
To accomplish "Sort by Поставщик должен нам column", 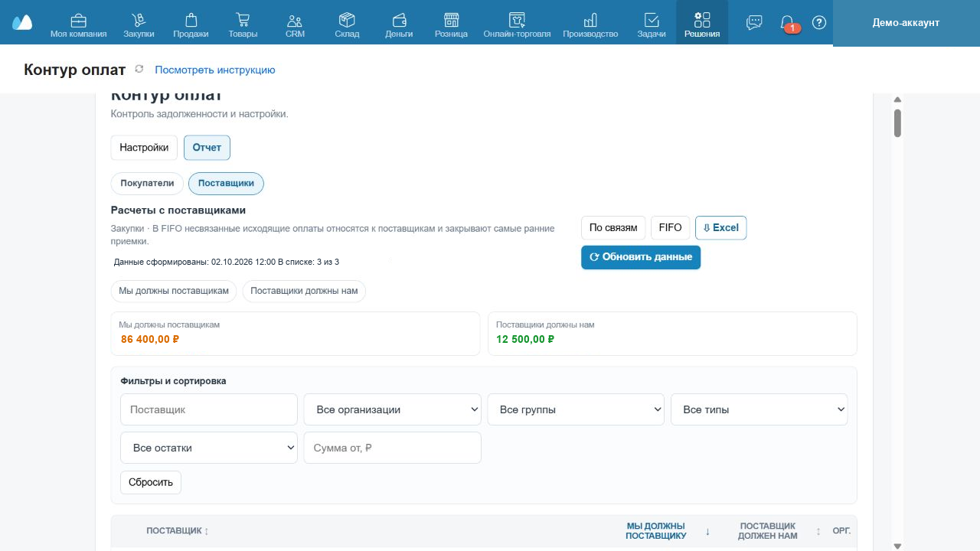I will (779, 531).
